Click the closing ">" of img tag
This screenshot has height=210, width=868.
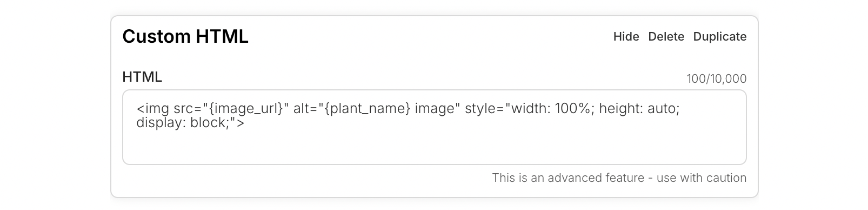pos(241,123)
